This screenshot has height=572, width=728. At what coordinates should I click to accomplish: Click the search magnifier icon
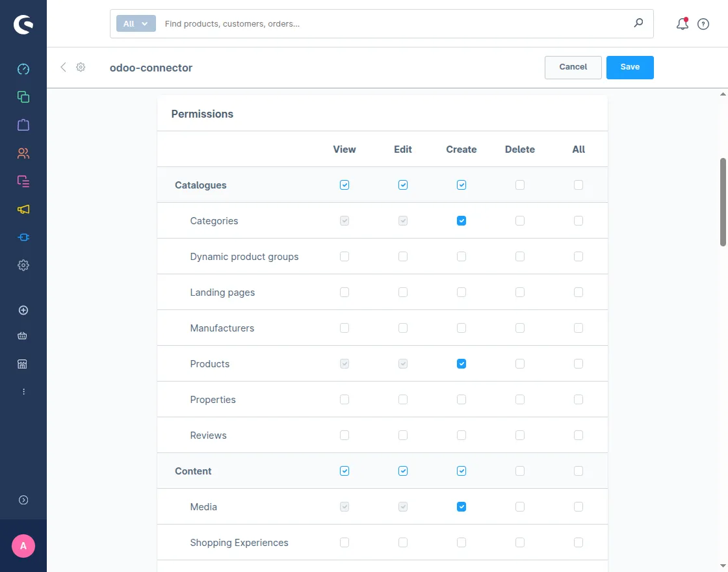point(638,23)
